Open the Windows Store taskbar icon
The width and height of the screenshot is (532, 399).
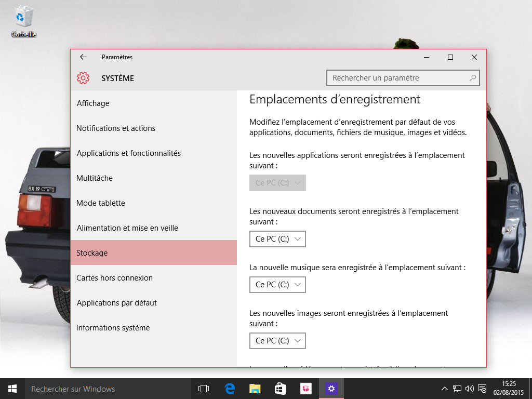click(280, 389)
